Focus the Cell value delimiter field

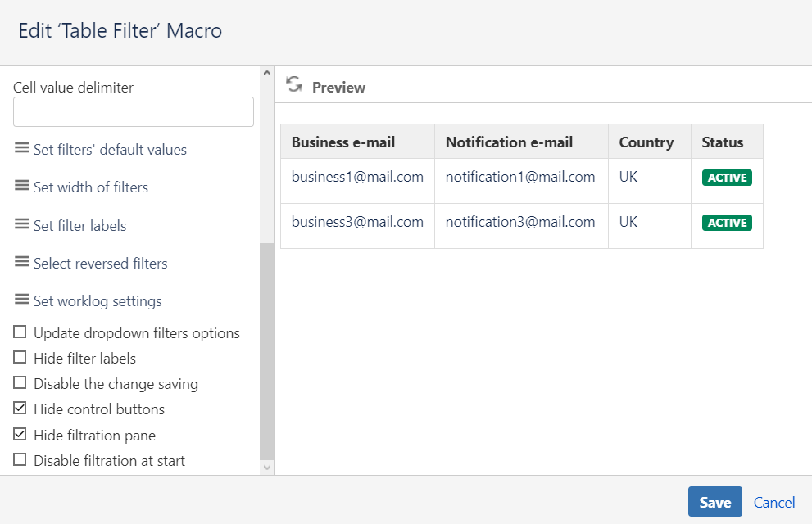(x=134, y=112)
